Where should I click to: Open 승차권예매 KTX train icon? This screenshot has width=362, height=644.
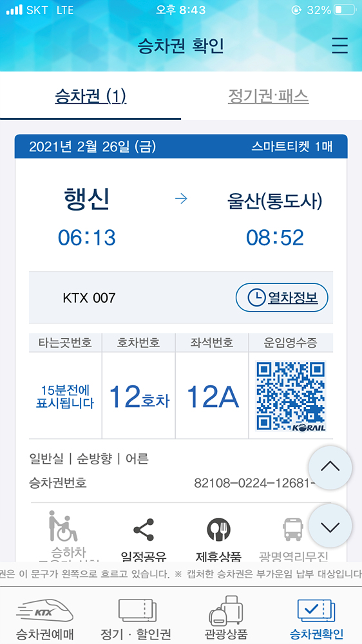tap(45, 610)
